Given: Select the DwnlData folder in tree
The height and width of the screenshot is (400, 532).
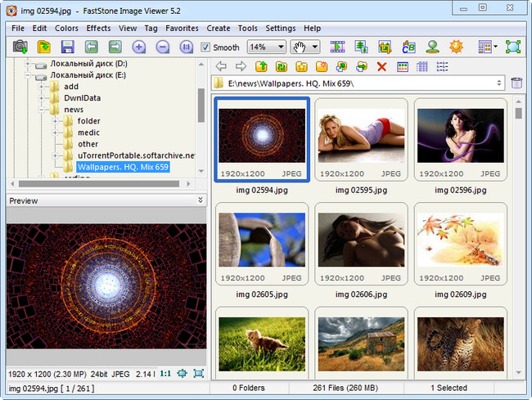Looking at the screenshot, I should click(x=82, y=98).
